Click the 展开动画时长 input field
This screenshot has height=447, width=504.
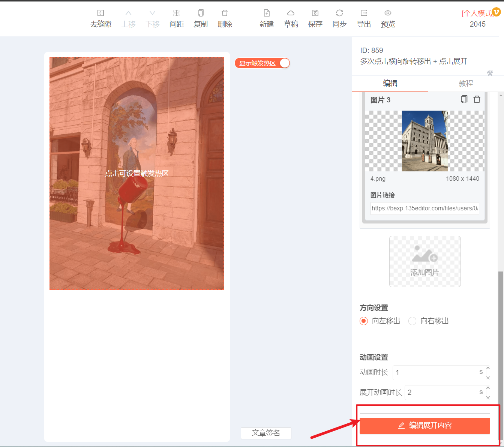click(445, 392)
